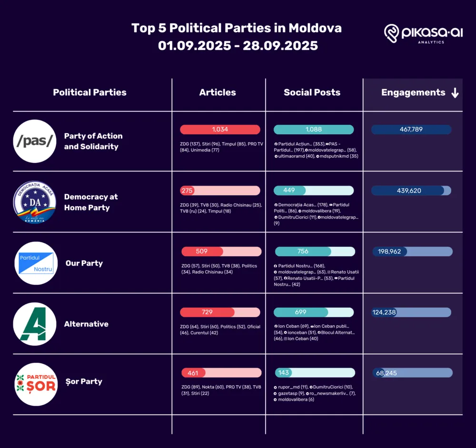The image size is (476, 448).
Task: Click the Engagements sort arrow
Action: (x=455, y=93)
